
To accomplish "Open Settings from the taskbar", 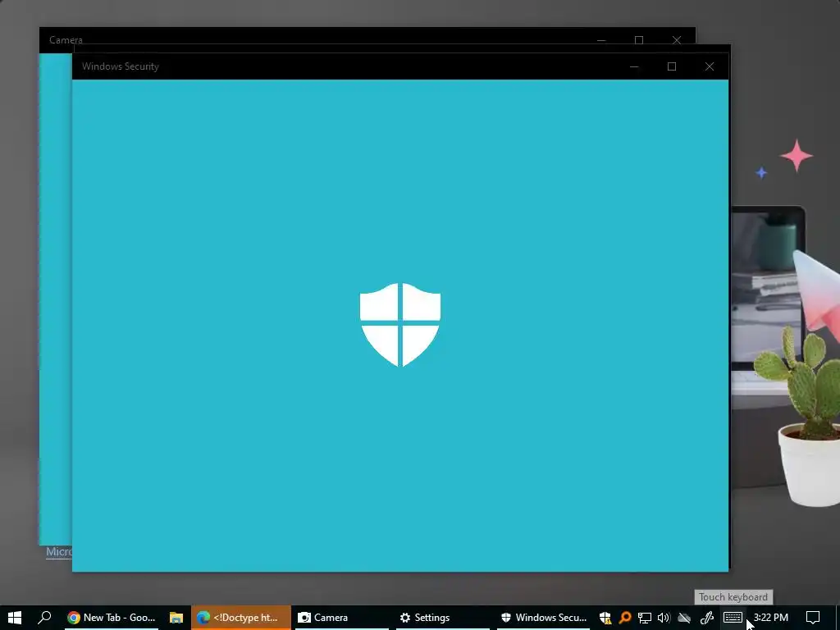I will [x=442, y=618].
